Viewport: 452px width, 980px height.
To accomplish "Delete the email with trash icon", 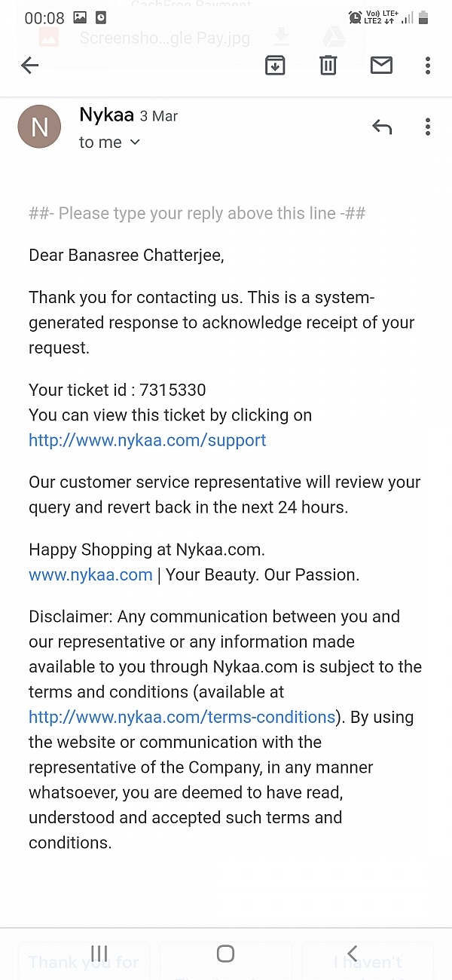I will coord(328,66).
